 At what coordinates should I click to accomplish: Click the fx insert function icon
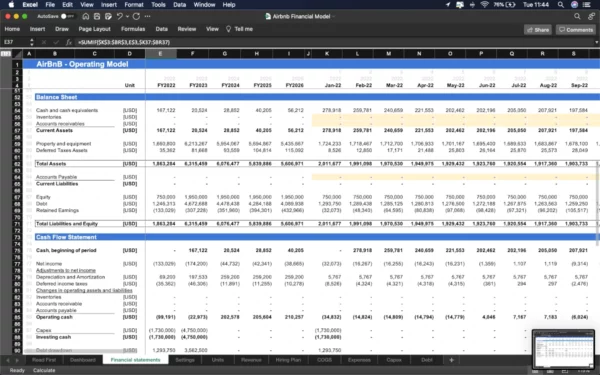tap(69, 42)
